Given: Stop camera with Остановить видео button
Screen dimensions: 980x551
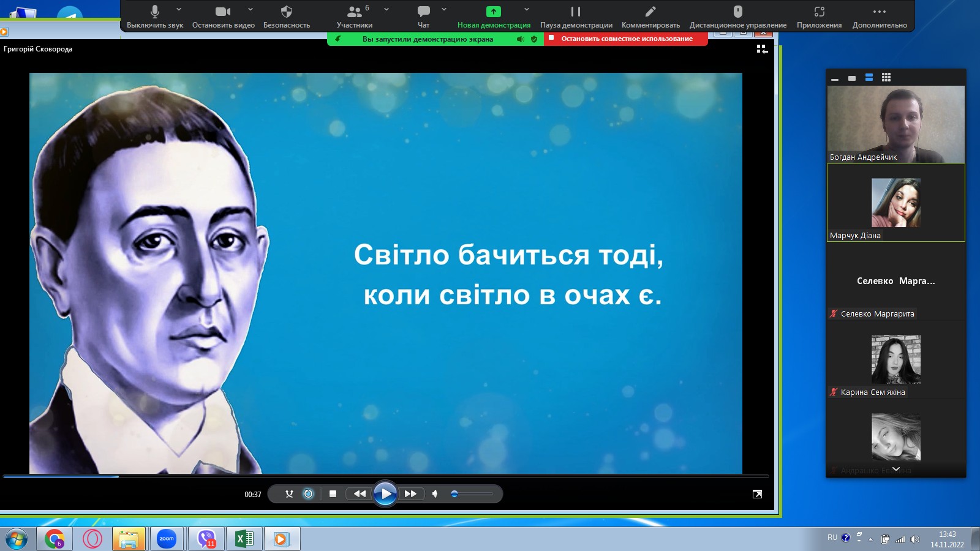Looking at the screenshot, I should click(223, 17).
